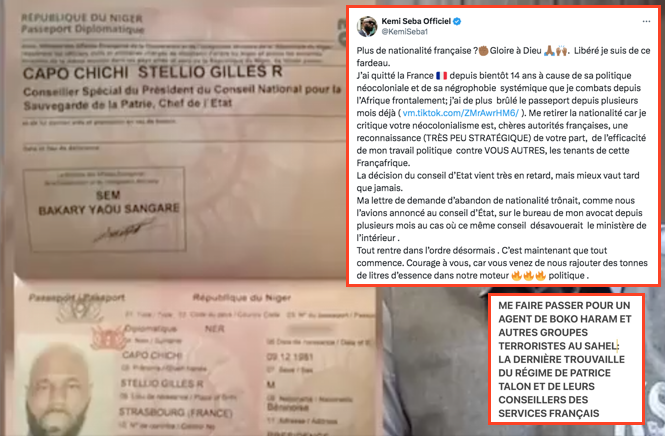Click Kemi Seba's profile avatar picture
The image size is (665, 436).
coord(366,26)
